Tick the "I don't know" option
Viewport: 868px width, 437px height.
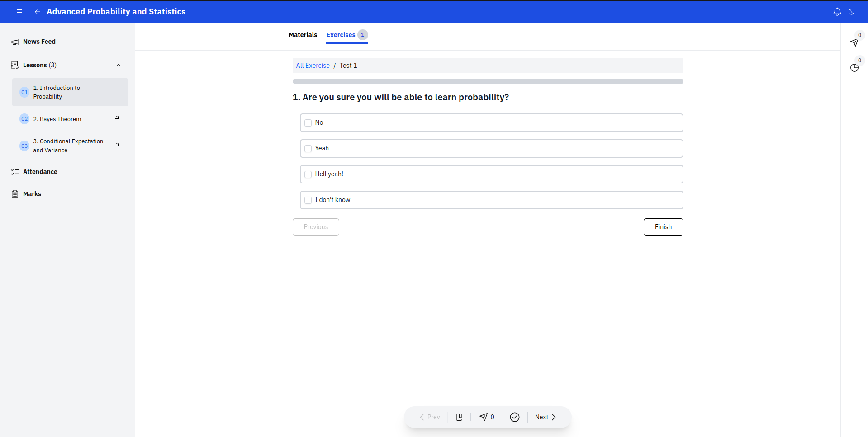point(308,200)
